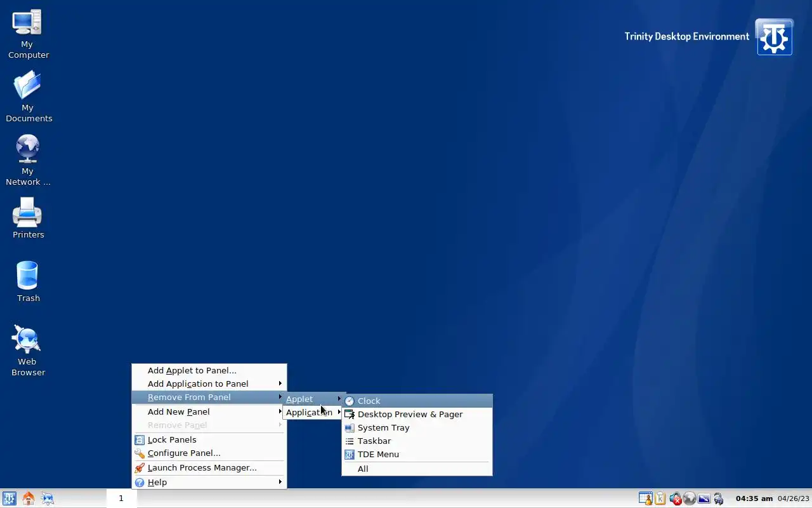Open the My Computer desktop icon
Image resolution: width=812 pixels, height=508 pixels.
pos(27,34)
